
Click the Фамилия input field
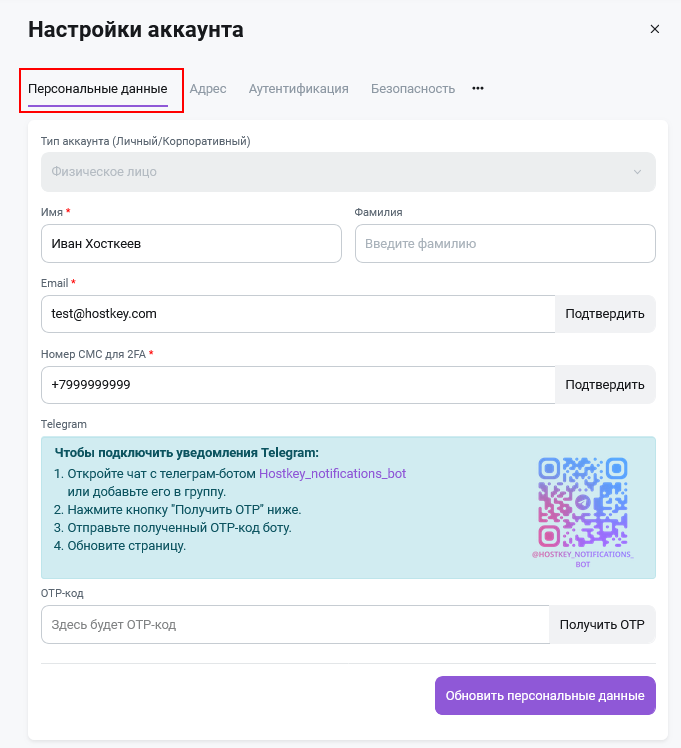coord(505,244)
